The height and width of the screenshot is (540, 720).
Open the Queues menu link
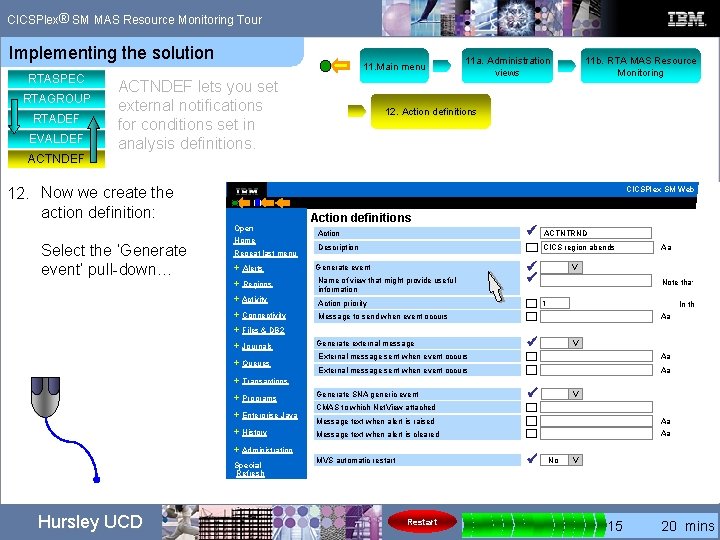(256, 363)
